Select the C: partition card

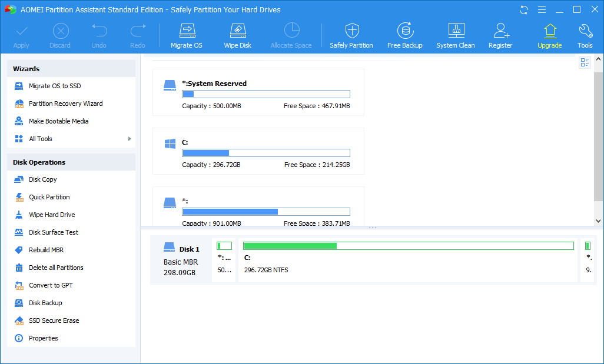(258, 151)
